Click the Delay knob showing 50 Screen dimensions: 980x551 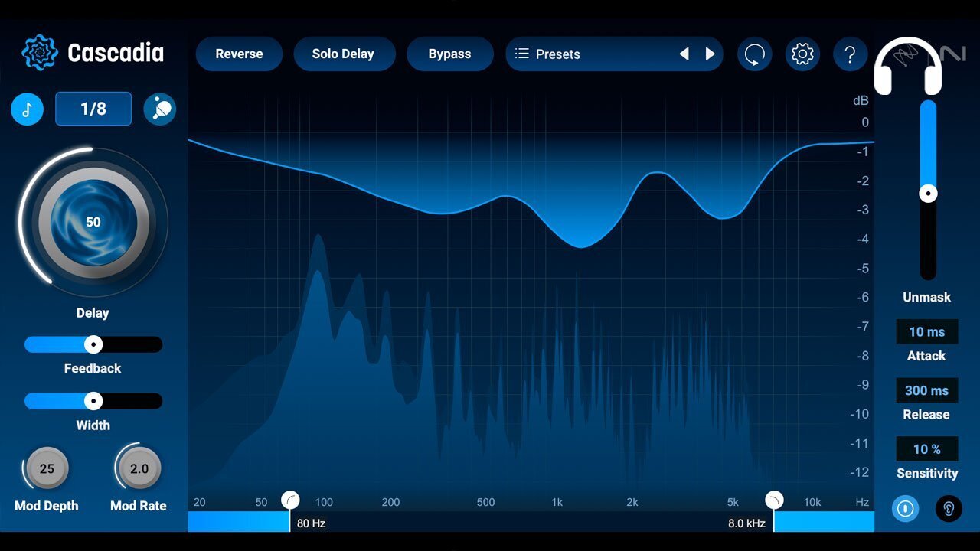coord(93,222)
